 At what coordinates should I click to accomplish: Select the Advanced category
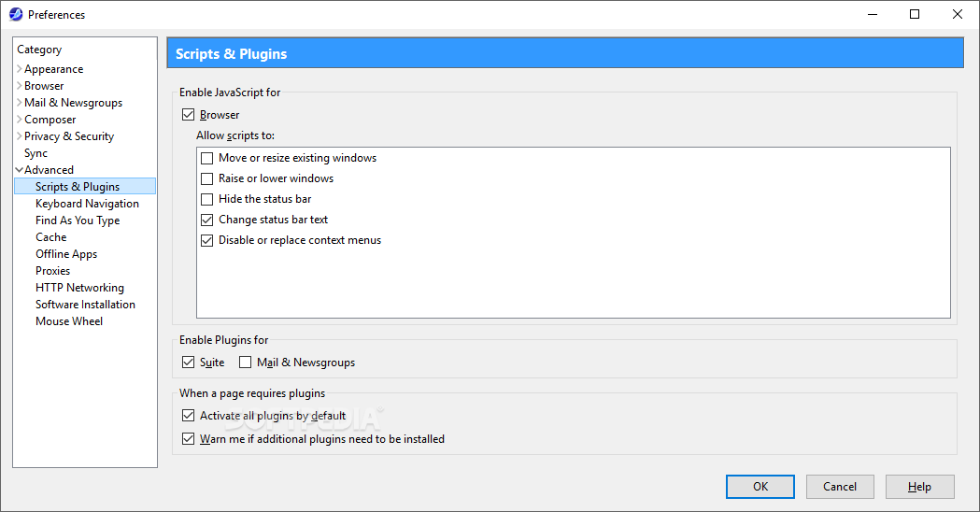pyautogui.click(x=49, y=170)
